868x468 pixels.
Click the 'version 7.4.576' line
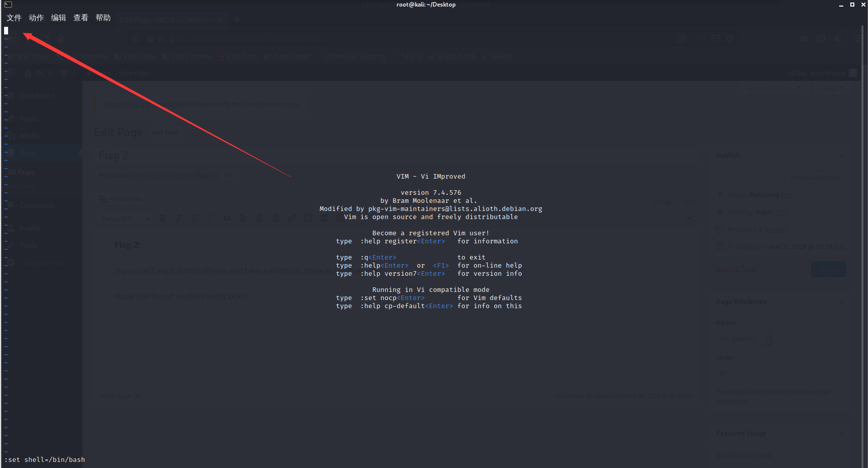[x=431, y=193]
